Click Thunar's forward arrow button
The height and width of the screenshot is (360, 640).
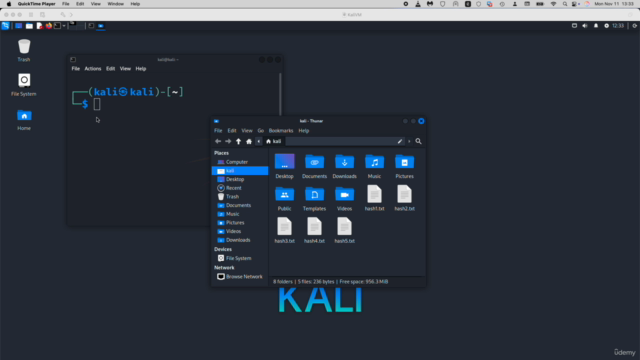click(228, 141)
